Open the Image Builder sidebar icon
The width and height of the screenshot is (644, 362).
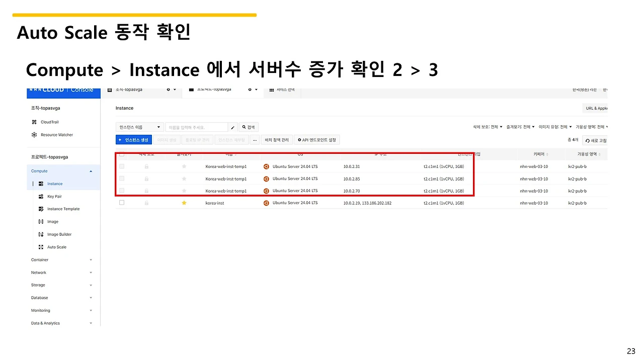click(41, 234)
